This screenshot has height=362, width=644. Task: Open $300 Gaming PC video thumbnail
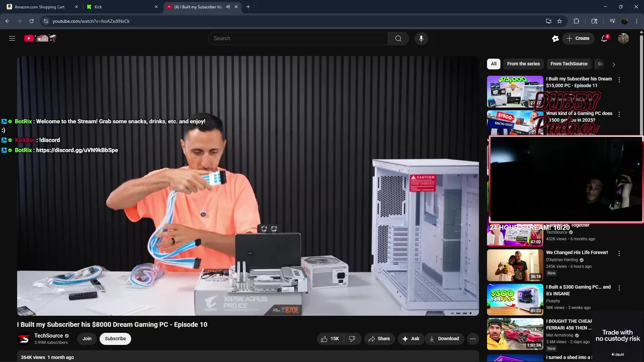(x=515, y=300)
